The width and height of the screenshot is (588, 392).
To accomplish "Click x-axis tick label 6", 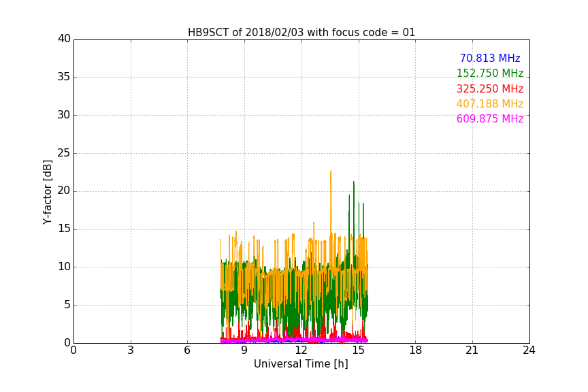I will point(188,350).
